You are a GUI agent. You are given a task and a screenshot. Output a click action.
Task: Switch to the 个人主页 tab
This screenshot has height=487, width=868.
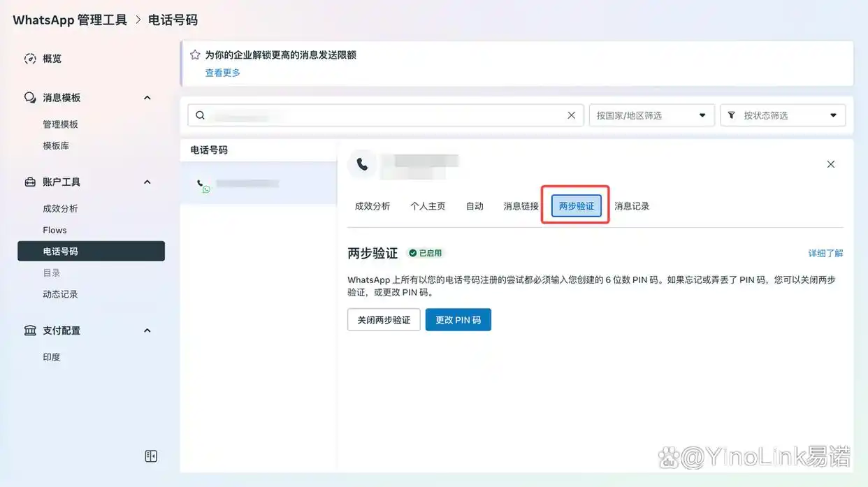[428, 206]
